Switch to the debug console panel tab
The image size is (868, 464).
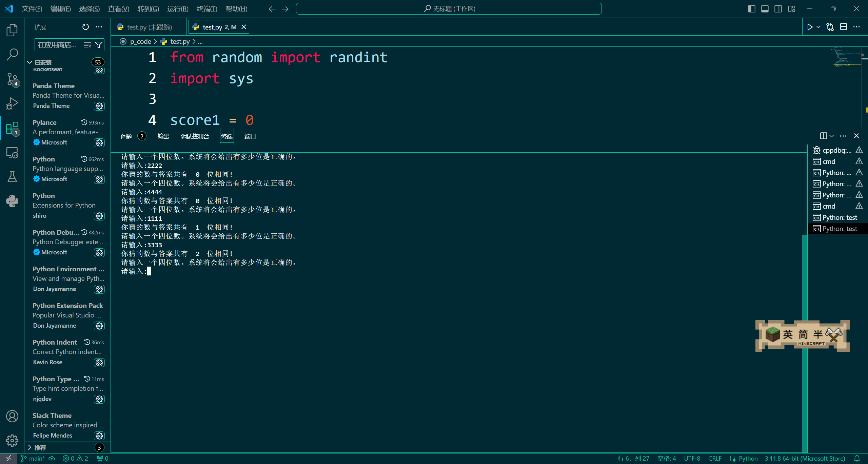pyautogui.click(x=195, y=136)
